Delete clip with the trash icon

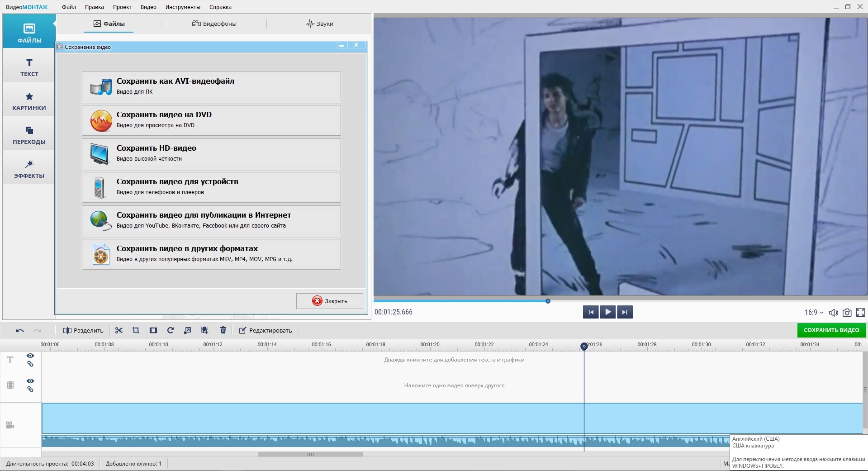[x=223, y=330]
